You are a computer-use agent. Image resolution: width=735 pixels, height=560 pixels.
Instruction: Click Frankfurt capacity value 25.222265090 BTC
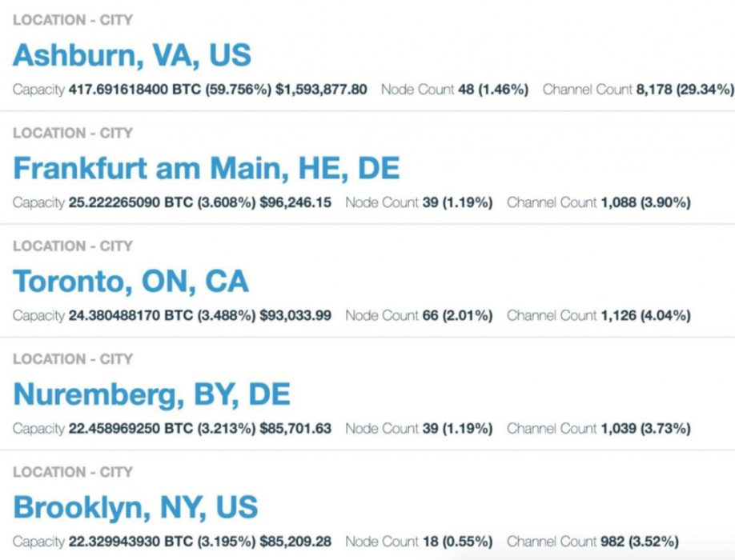point(125,202)
